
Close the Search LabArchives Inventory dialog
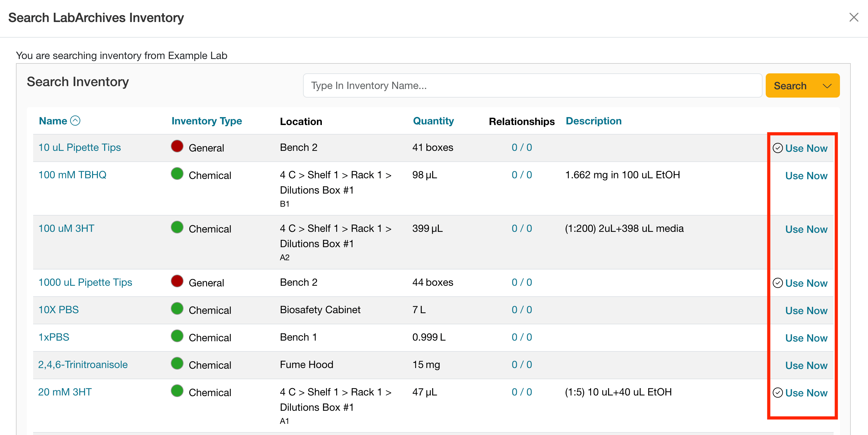pos(854,17)
